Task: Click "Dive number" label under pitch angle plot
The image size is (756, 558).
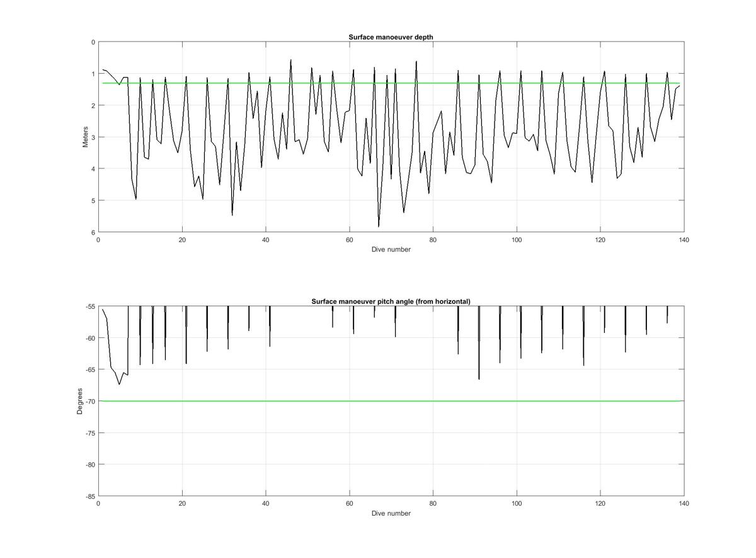Action: click(x=391, y=513)
